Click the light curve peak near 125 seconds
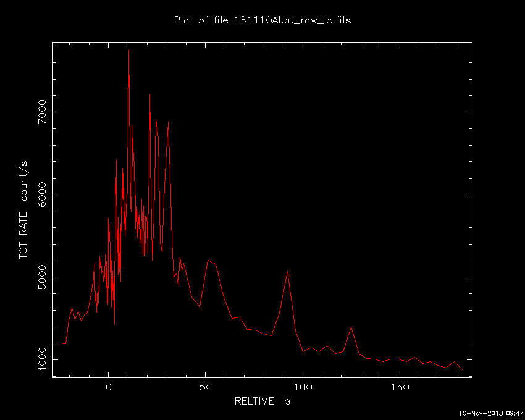The height and width of the screenshot is (420, 525). tap(351, 327)
